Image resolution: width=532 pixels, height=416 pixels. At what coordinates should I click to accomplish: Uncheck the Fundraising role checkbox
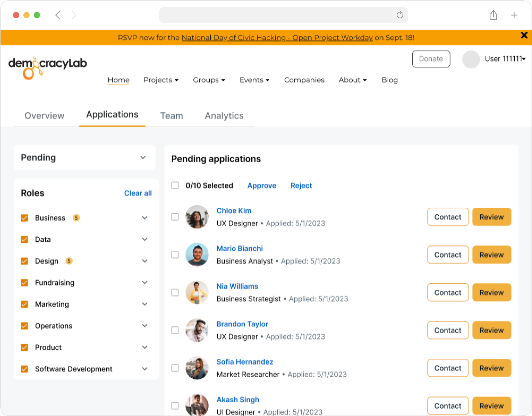click(x=25, y=282)
